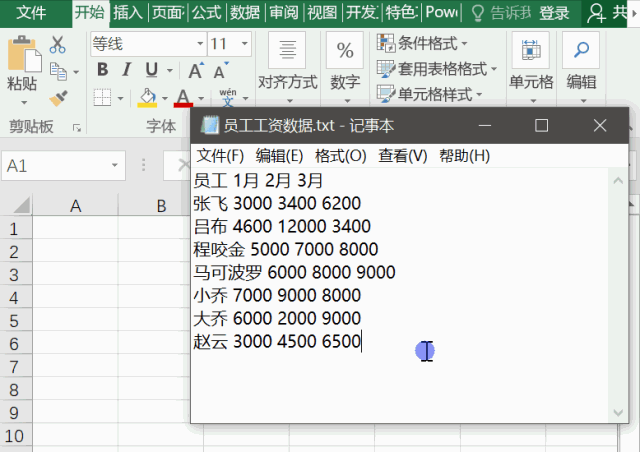The height and width of the screenshot is (452, 640).
Task: Select the Format Painter brush
Action: (x=57, y=97)
